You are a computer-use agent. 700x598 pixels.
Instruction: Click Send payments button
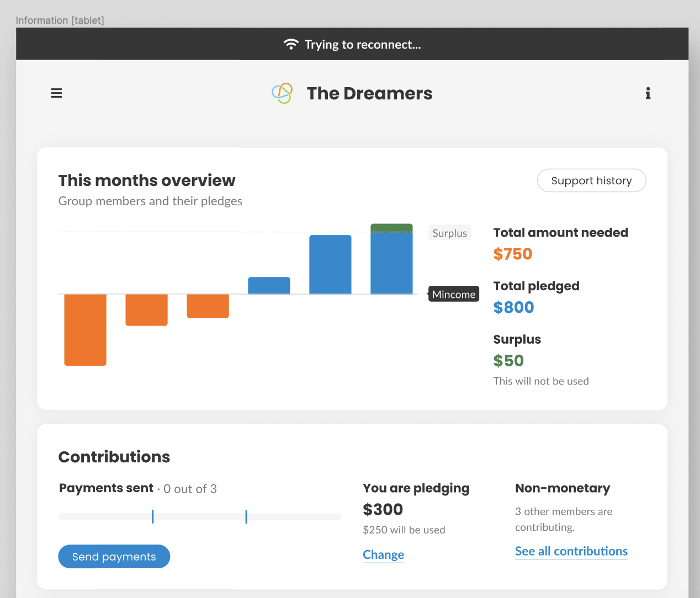coord(114,557)
